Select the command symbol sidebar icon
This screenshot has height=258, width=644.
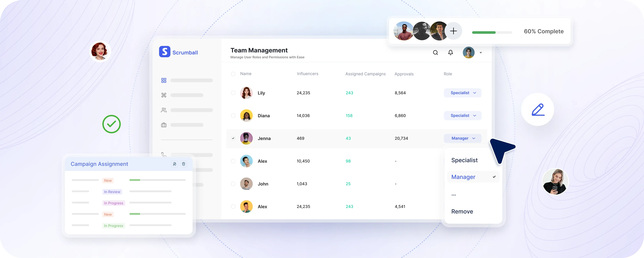(x=164, y=95)
